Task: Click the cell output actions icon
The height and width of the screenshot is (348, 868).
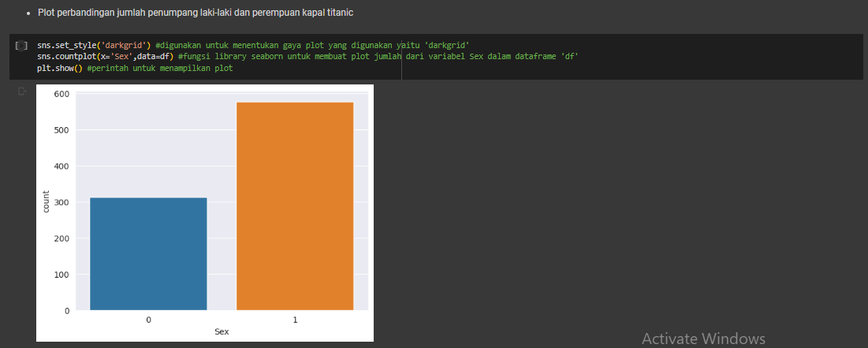Action: pos(22,92)
